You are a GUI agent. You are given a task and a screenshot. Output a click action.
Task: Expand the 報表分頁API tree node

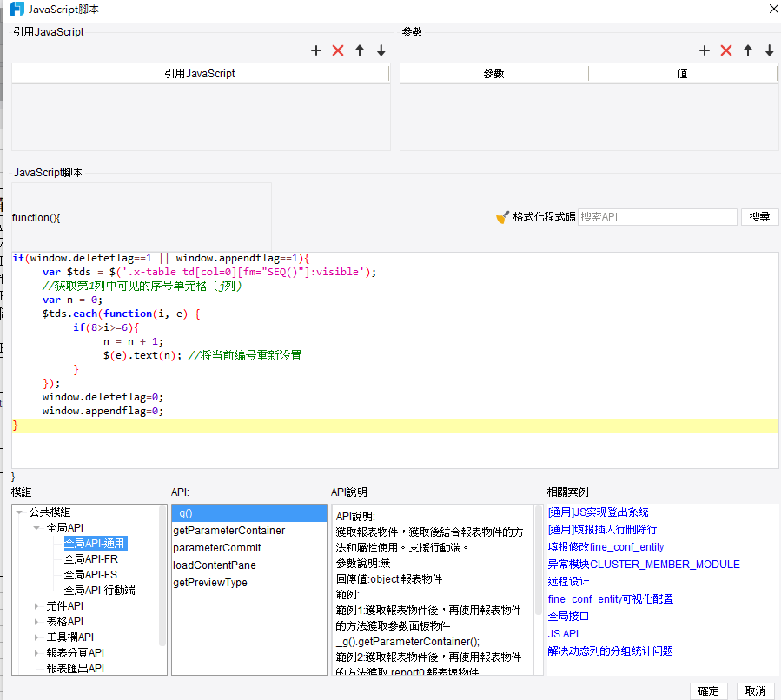36,653
